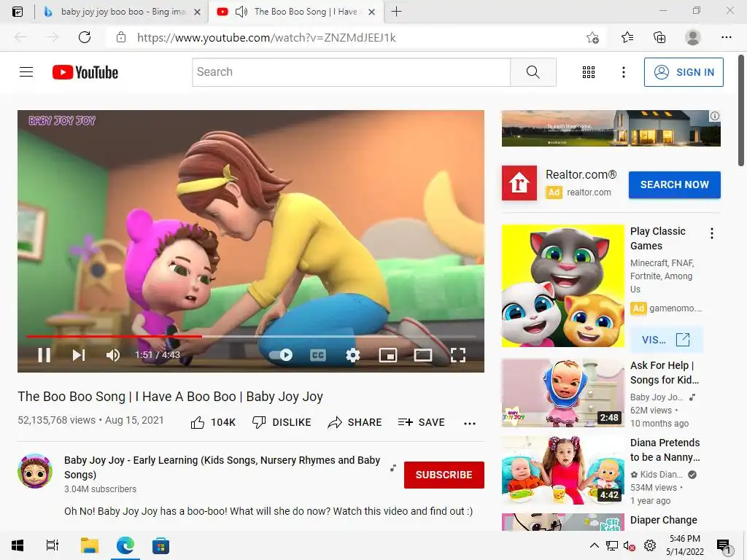Image resolution: width=747 pixels, height=560 pixels.
Task: Mute tab using the tab speaker icon
Action: pos(241,12)
